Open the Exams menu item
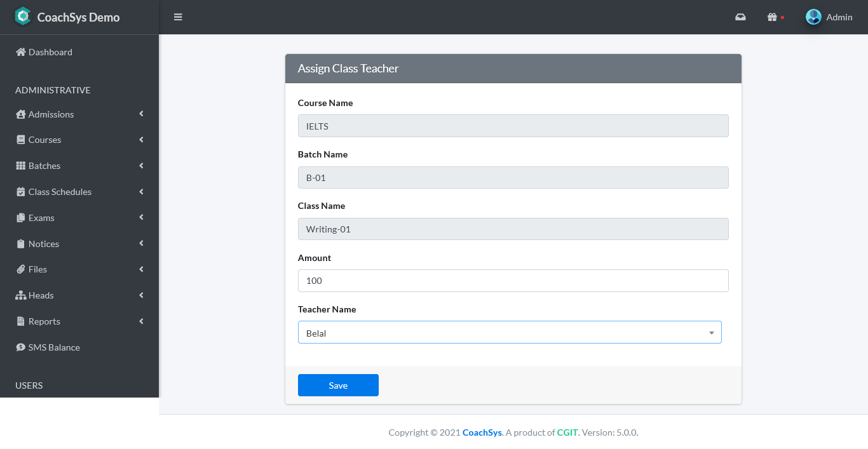The image size is (868, 449). (41, 218)
